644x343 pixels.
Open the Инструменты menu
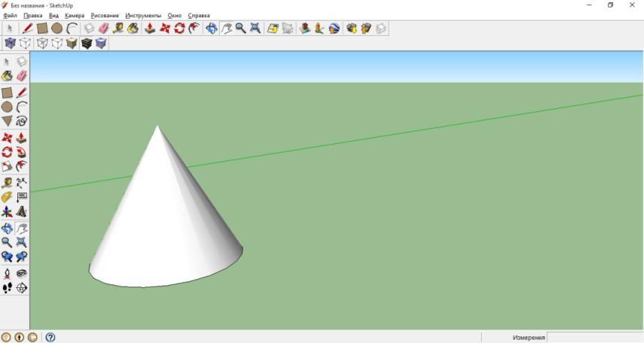(143, 16)
